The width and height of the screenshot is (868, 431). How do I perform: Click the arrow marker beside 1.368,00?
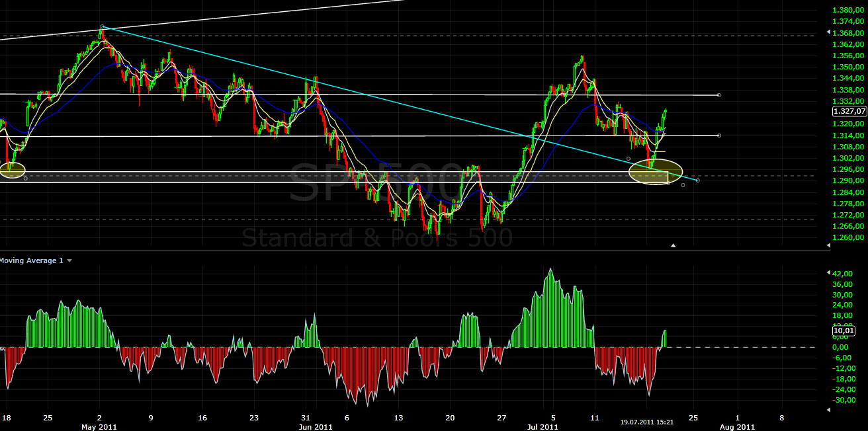829,32
